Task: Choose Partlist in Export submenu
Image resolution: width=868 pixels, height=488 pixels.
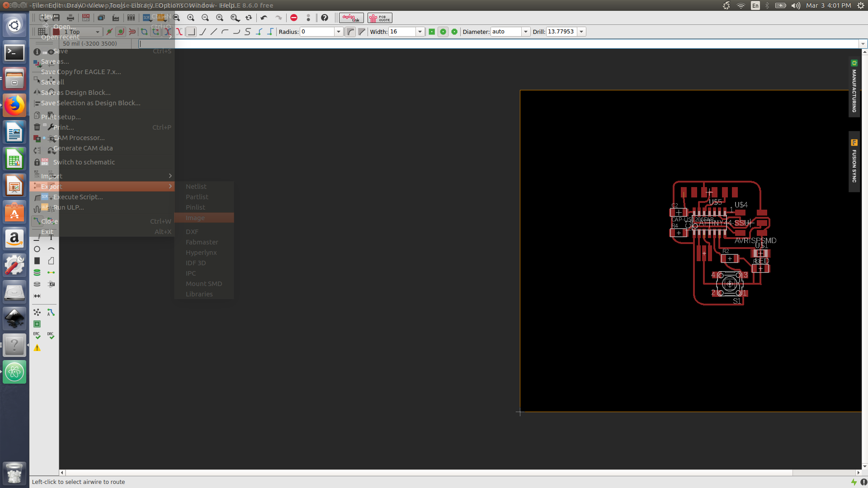Action: [x=204, y=197]
